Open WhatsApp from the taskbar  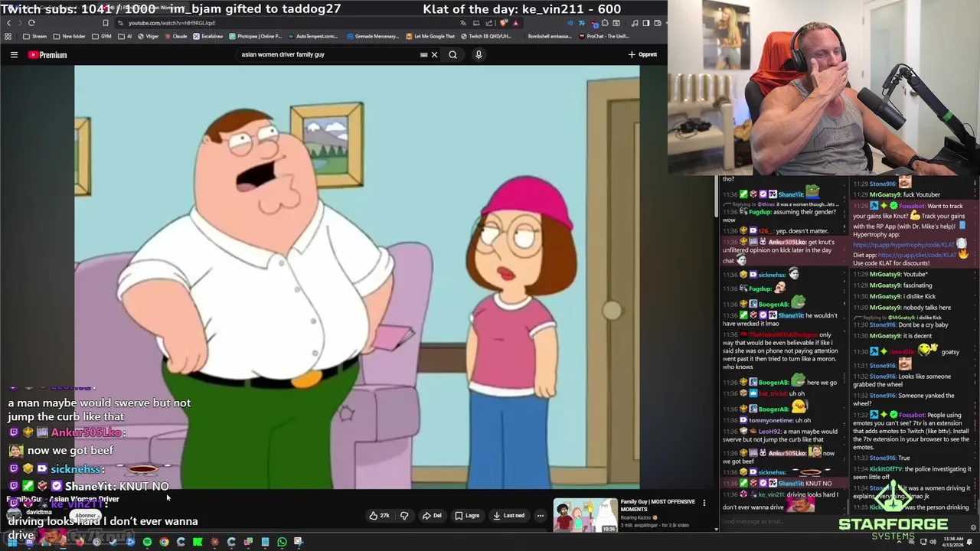tap(282, 542)
